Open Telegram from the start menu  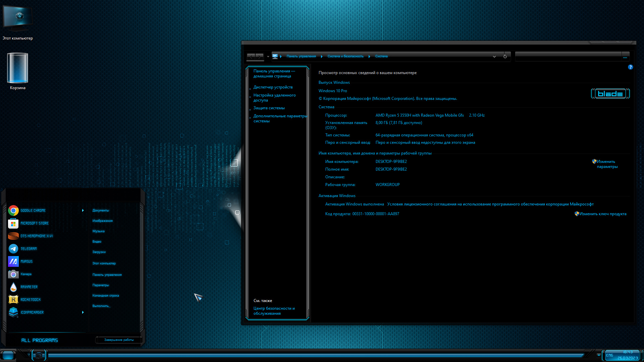13,249
